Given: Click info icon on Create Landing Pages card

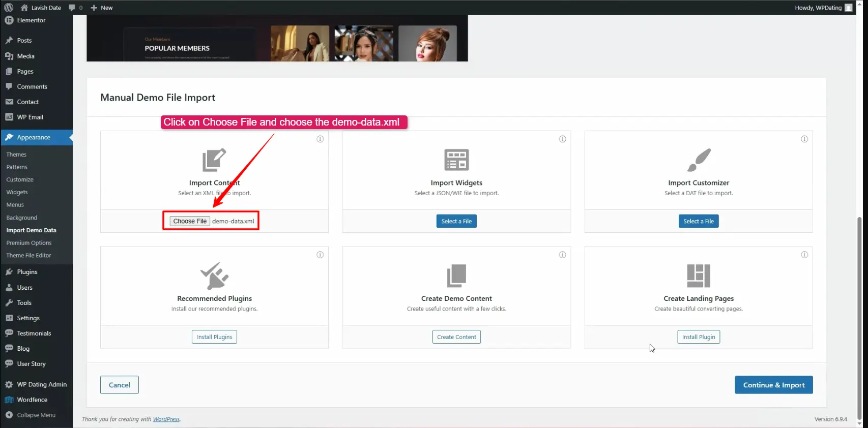Looking at the screenshot, I should tap(804, 255).
